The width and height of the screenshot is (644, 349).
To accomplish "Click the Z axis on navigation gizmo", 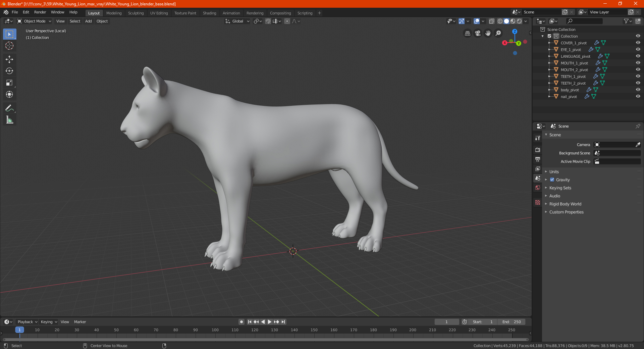I will [515, 32].
